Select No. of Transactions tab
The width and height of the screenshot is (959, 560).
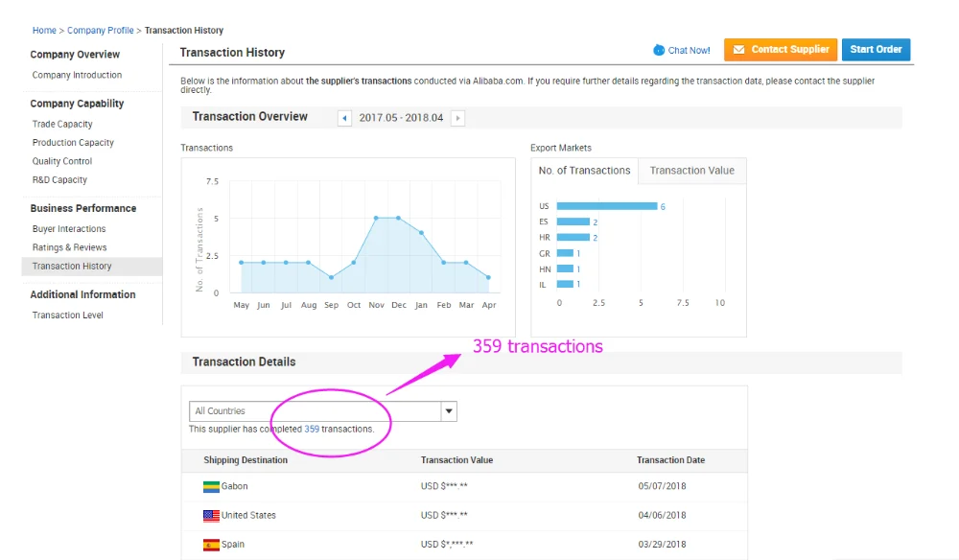pos(584,171)
